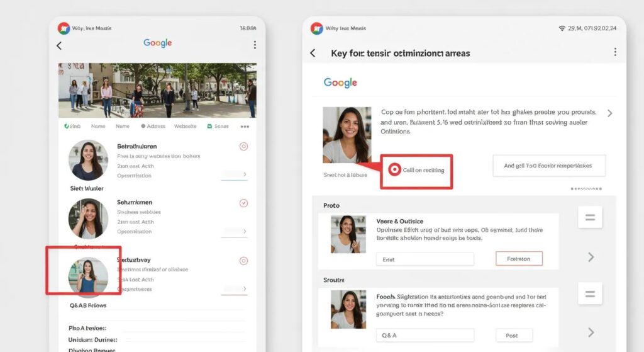Open the profile photo above 'Sleft Wuater'
This screenshot has height=352, width=644.
pos(88,161)
